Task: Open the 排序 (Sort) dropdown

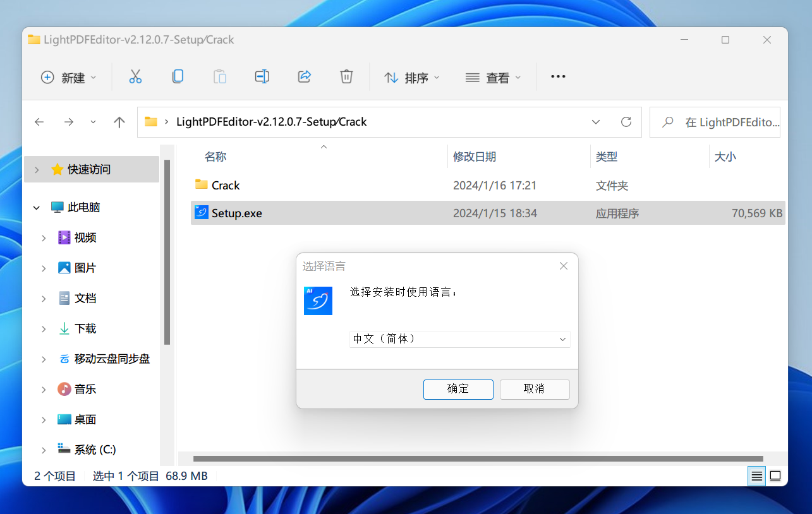Action: (x=412, y=78)
